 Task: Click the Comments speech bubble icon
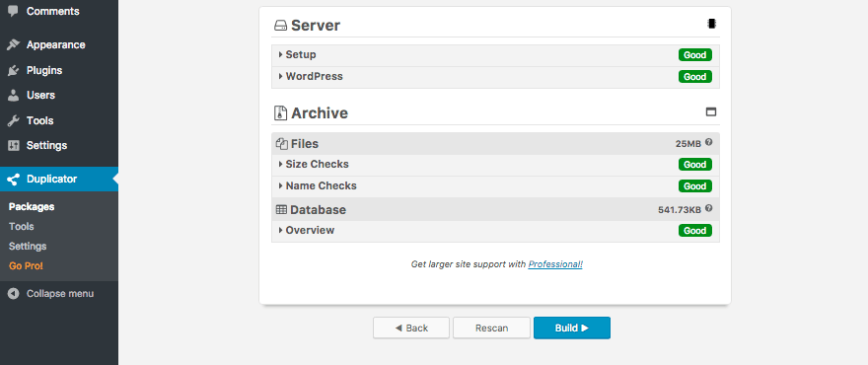(x=13, y=11)
